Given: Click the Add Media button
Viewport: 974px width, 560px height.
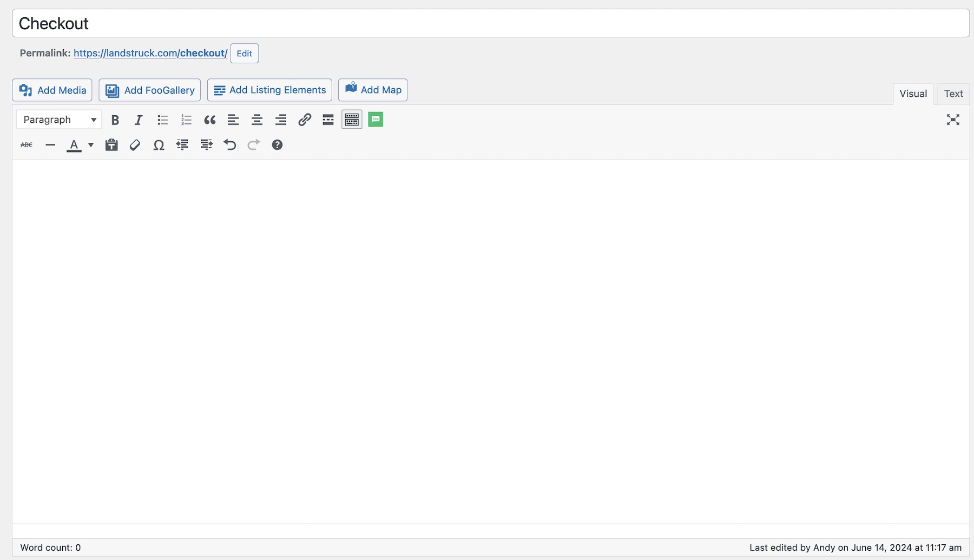Looking at the screenshot, I should point(52,90).
